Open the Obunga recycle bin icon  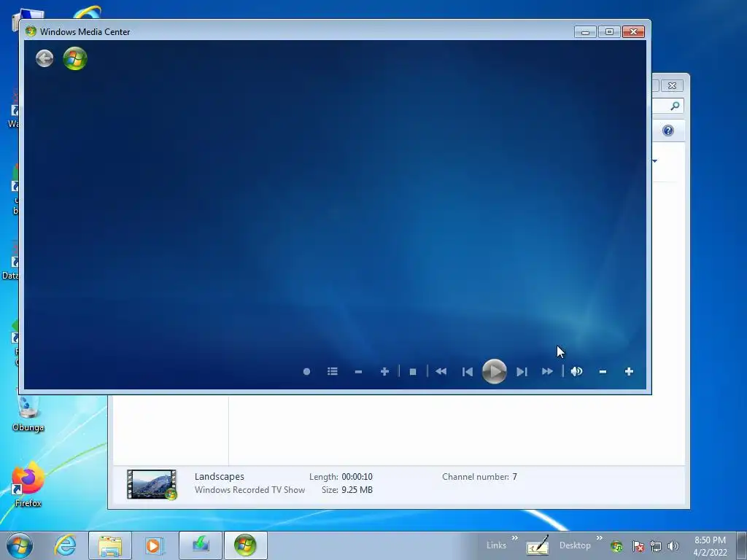click(x=28, y=413)
